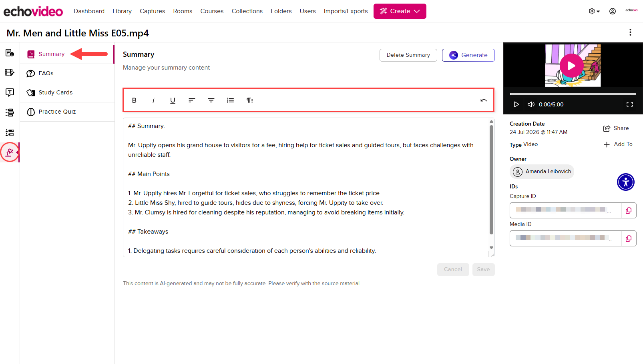Open the Rooms page
The height and width of the screenshot is (364, 643).
[x=183, y=11]
